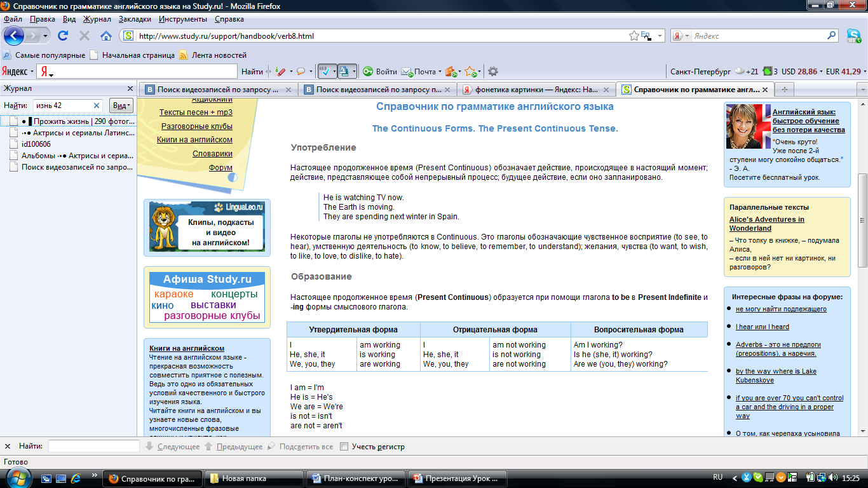Click the Yandex Mail (Почта) envelope icon
Screen dimensions: 868x488
pos(407,72)
